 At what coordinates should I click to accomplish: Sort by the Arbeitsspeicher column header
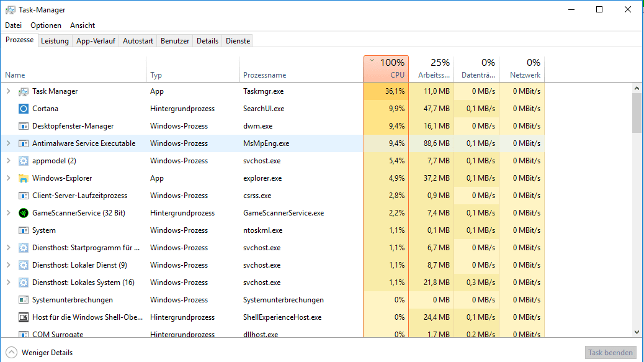431,69
